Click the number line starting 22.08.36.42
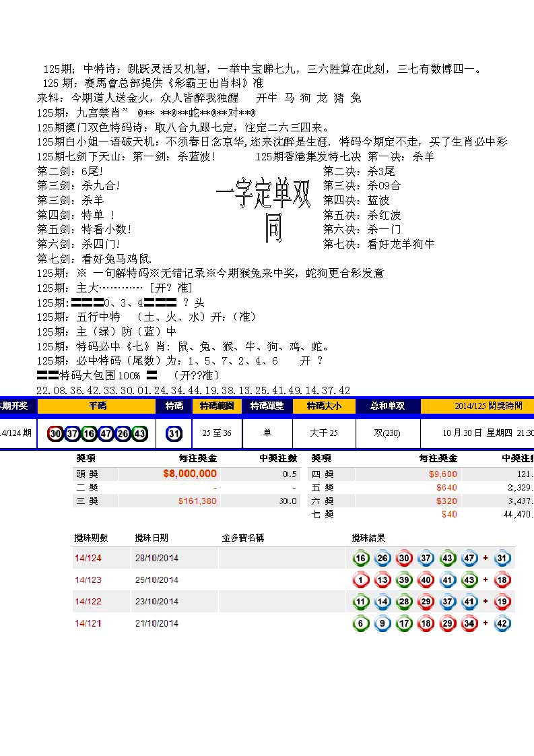 point(193,390)
